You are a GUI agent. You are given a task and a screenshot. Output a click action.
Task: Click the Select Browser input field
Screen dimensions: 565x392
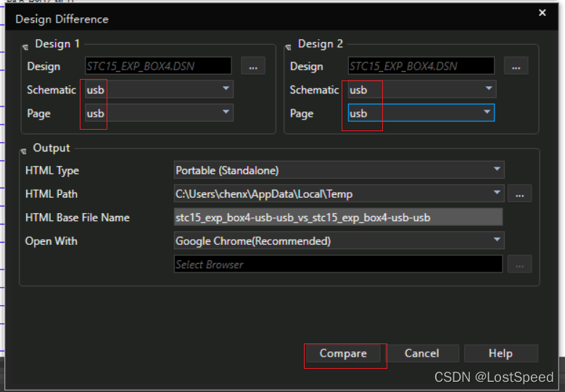point(338,264)
